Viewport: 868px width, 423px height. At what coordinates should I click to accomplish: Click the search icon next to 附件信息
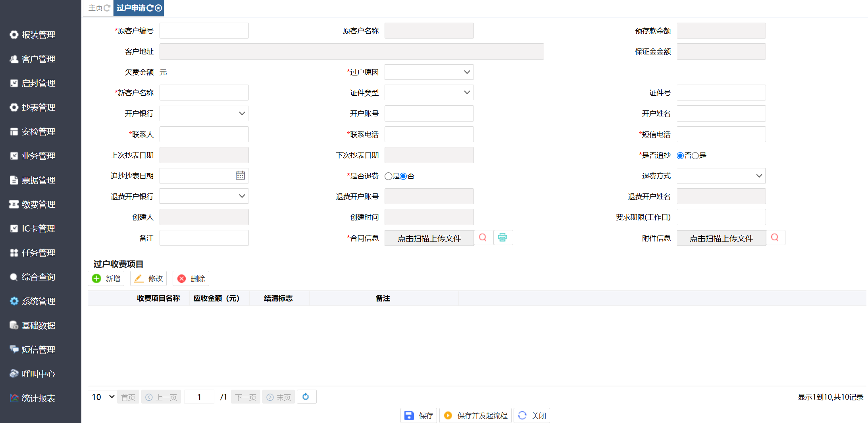pos(775,238)
